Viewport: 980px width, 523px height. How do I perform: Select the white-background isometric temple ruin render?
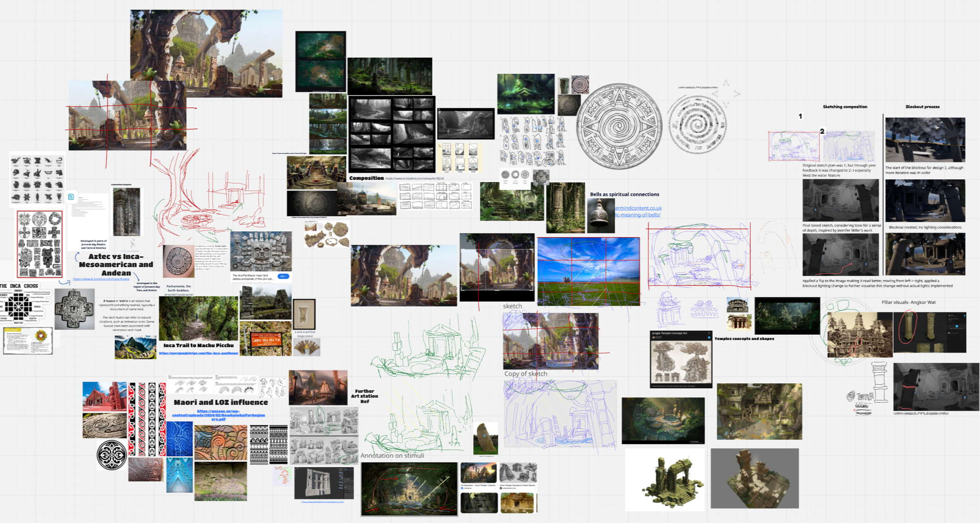pyautogui.click(x=664, y=480)
